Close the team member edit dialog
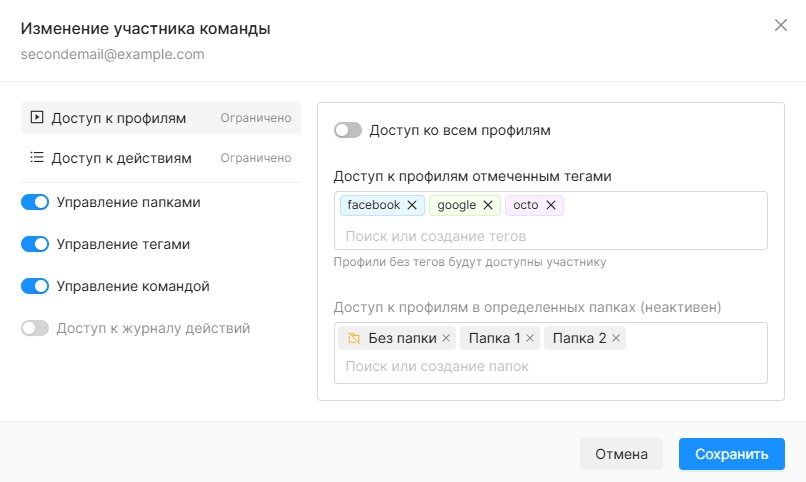The image size is (806, 482). coord(781,25)
